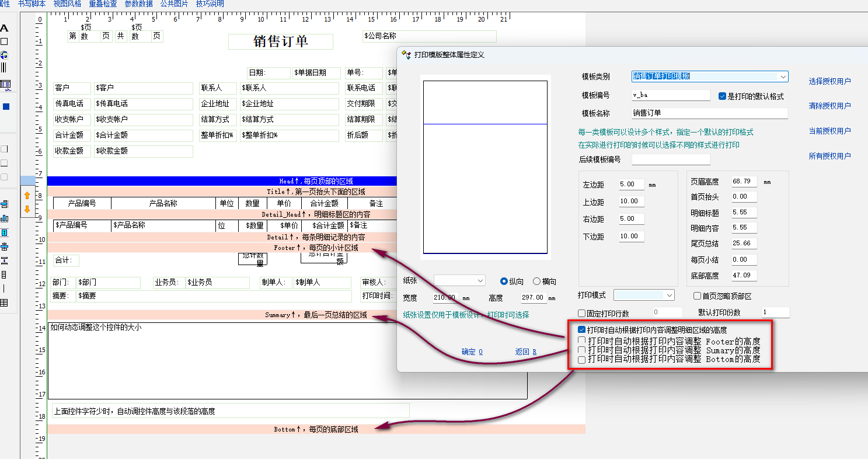Click the blue filled square icon
This screenshot has height=459, width=868.
(x=6, y=107)
